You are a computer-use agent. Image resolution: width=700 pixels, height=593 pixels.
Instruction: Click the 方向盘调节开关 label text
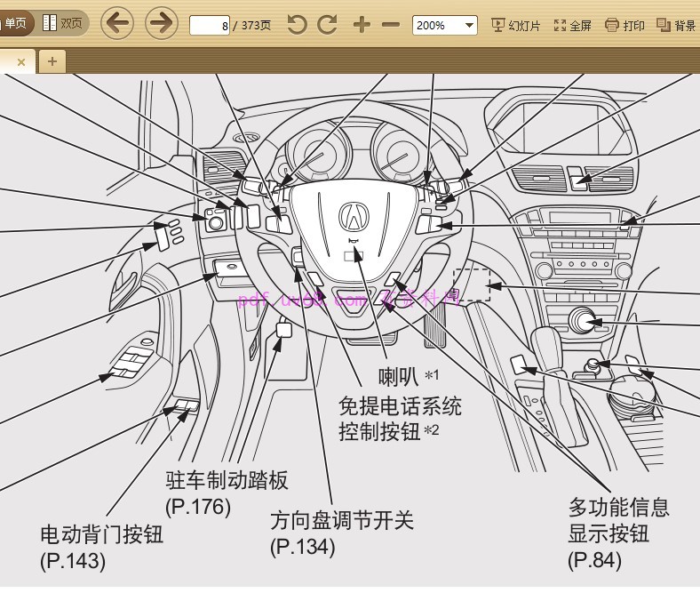tap(342, 521)
